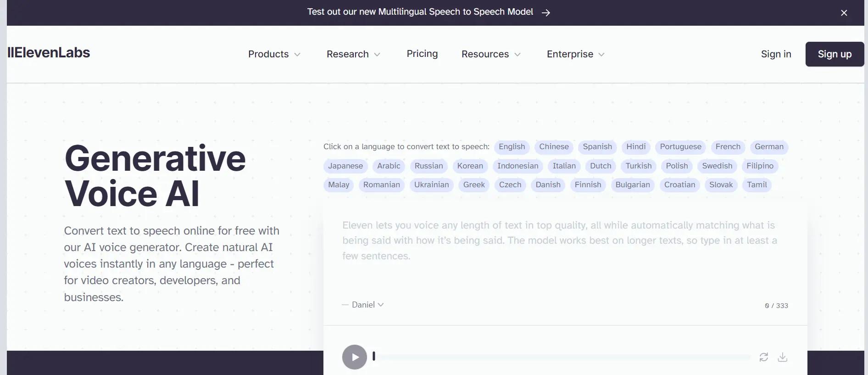The width and height of the screenshot is (868, 375).
Task: Play the generated speech audio
Action: pyautogui.click(x=355, y=357)
